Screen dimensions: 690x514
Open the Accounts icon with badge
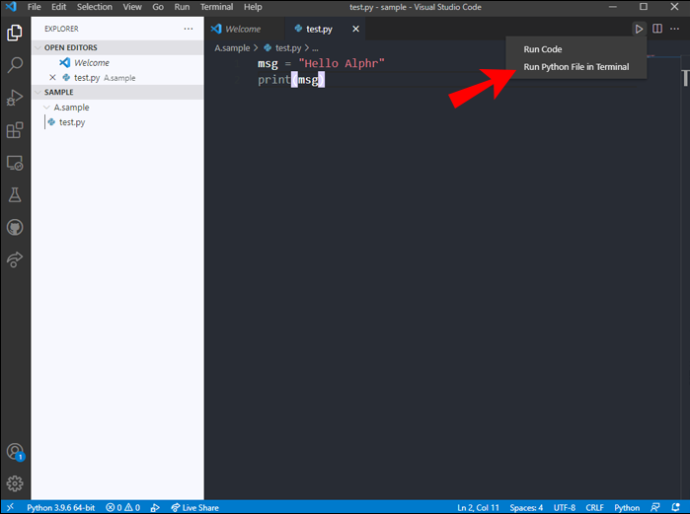tap(15, 452)
